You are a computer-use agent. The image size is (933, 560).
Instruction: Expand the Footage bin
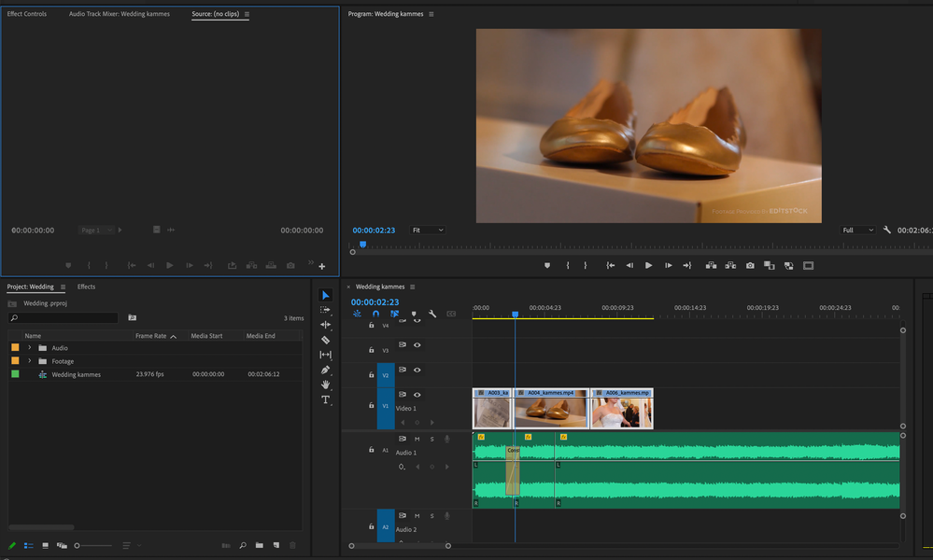point(29,361)
